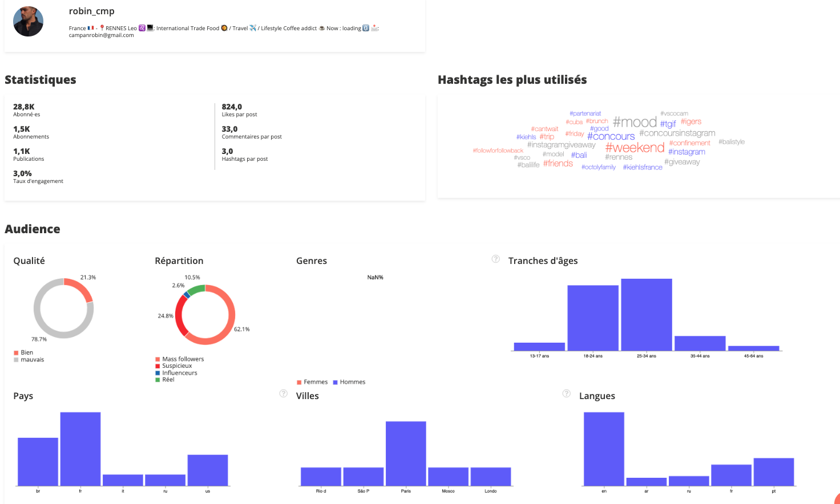Click the help icon left of Langues
840x504 pixels.
(566, 394)
